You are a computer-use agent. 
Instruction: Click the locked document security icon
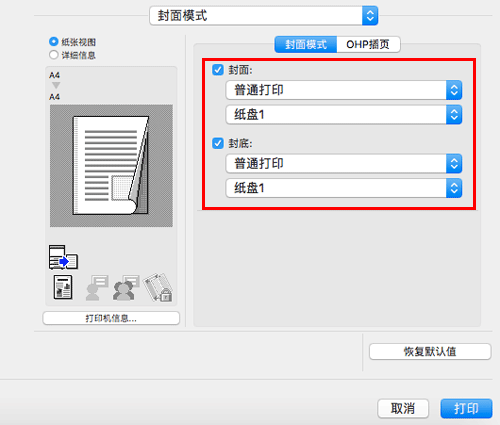(158, 288)
